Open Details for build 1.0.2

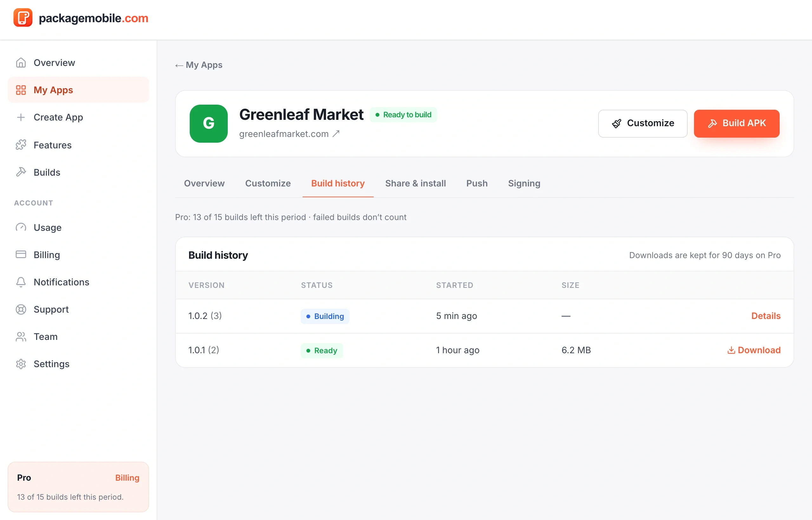[x=766, y=316]
